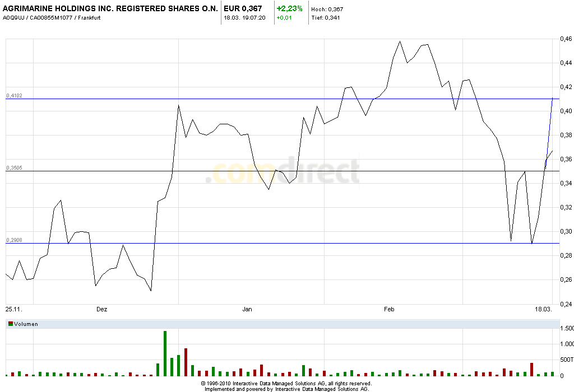Click the 1.500T volume scale marker

point(566,329)
